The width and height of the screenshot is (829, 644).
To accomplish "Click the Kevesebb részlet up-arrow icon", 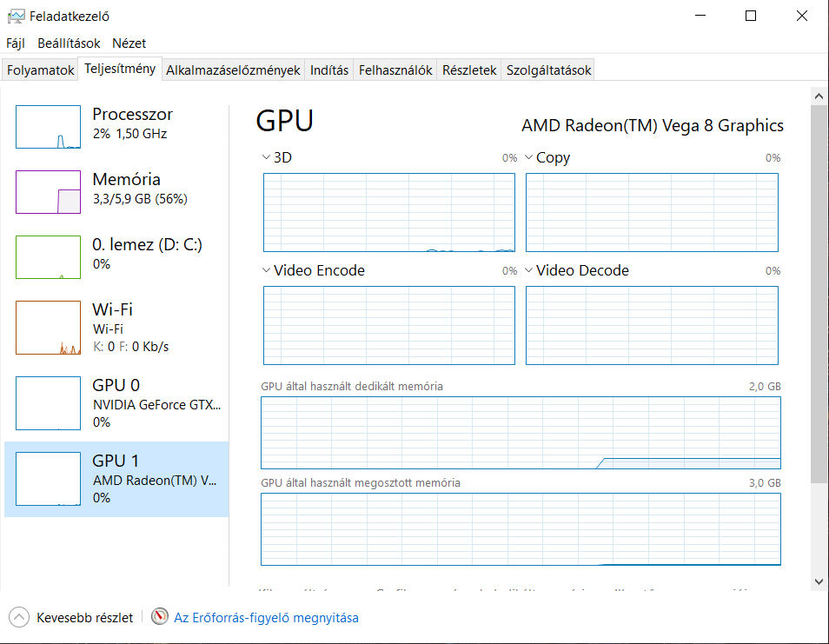I will coord(19,617).
